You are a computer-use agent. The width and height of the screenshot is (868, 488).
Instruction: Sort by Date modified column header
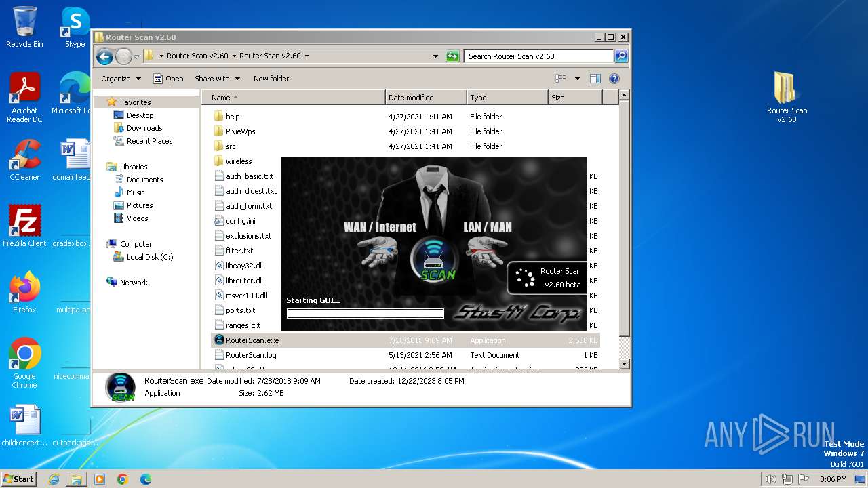pos(426,98)
